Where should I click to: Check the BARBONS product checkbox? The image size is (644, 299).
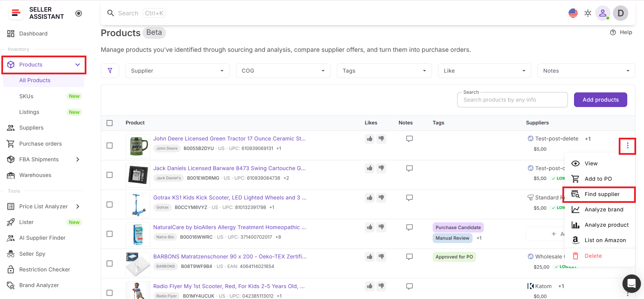(110, 264)
